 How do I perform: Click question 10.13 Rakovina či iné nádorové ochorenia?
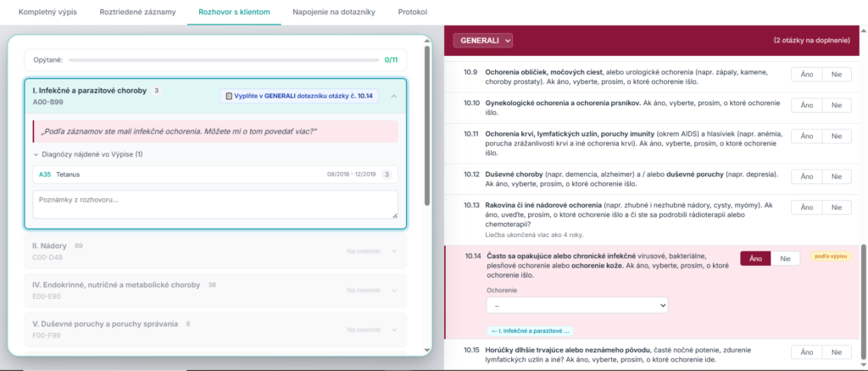(x=629, y=214)
